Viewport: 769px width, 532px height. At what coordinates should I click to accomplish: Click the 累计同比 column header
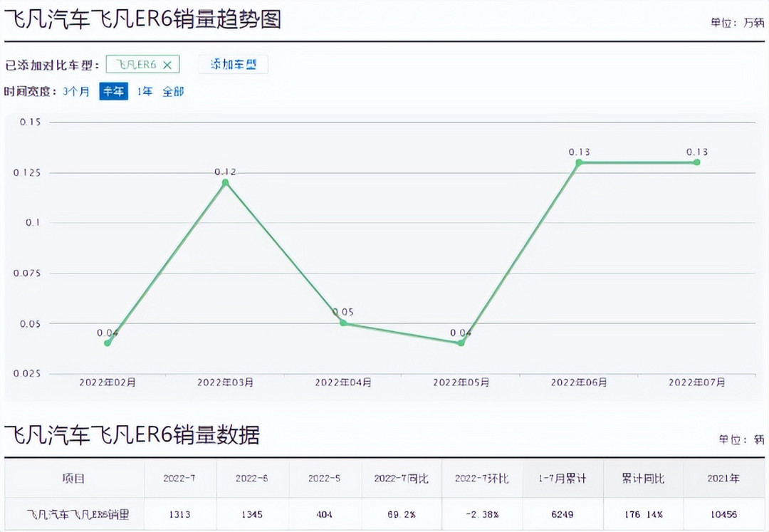click(643, 479)
